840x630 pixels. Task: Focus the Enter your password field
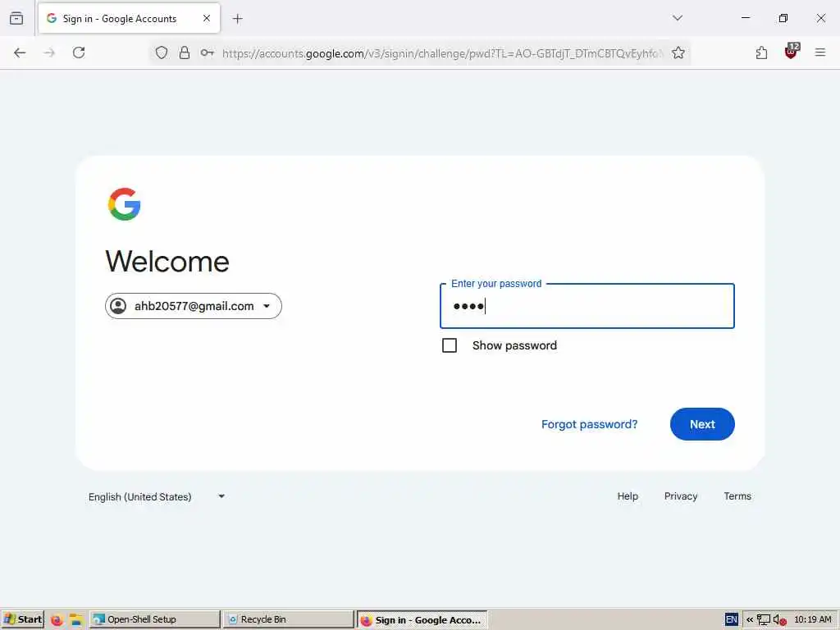click(587, 306)
